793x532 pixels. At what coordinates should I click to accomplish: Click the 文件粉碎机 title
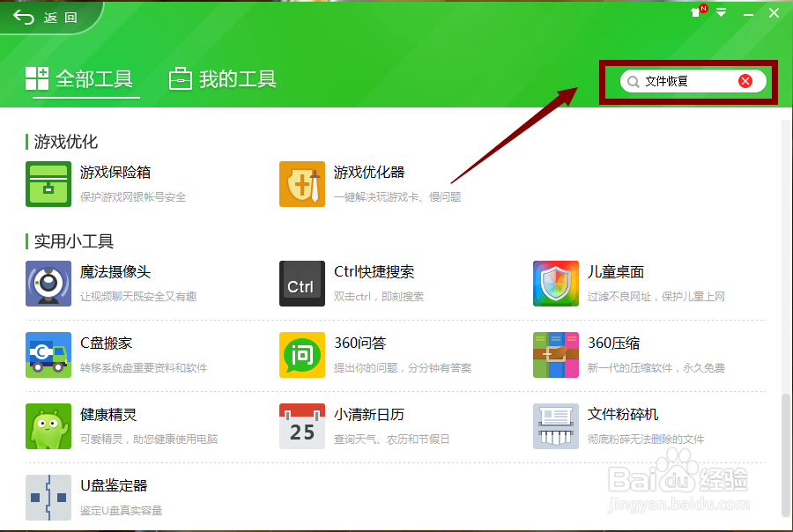623,415
